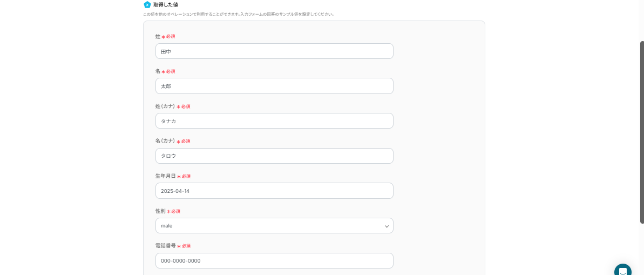Click the 生年月日 field label
The width and height of the screenshot is (644, 275).
pyautogui.click(x=165, y=176)
